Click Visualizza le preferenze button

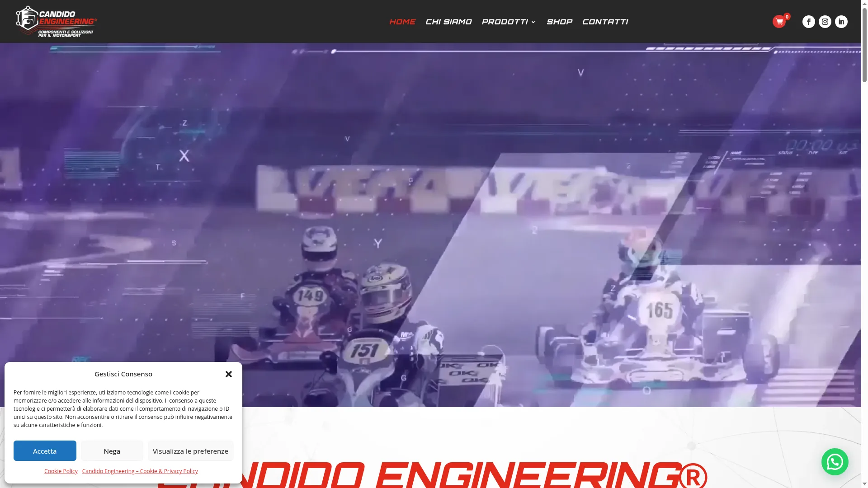190,451
